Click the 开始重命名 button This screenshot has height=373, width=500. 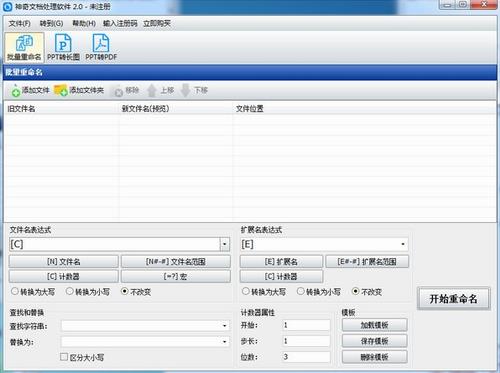(x=453, y=299)
